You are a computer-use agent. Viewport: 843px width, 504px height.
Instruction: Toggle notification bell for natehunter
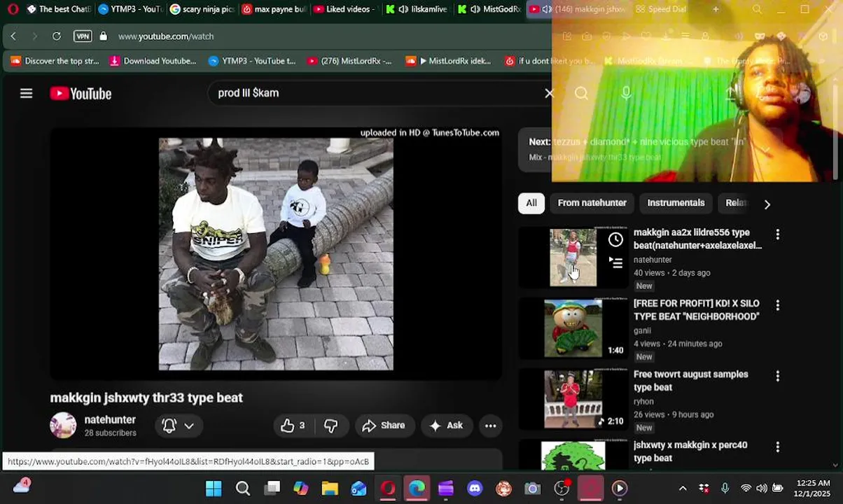pyautogui.click(x=169, y=426)
